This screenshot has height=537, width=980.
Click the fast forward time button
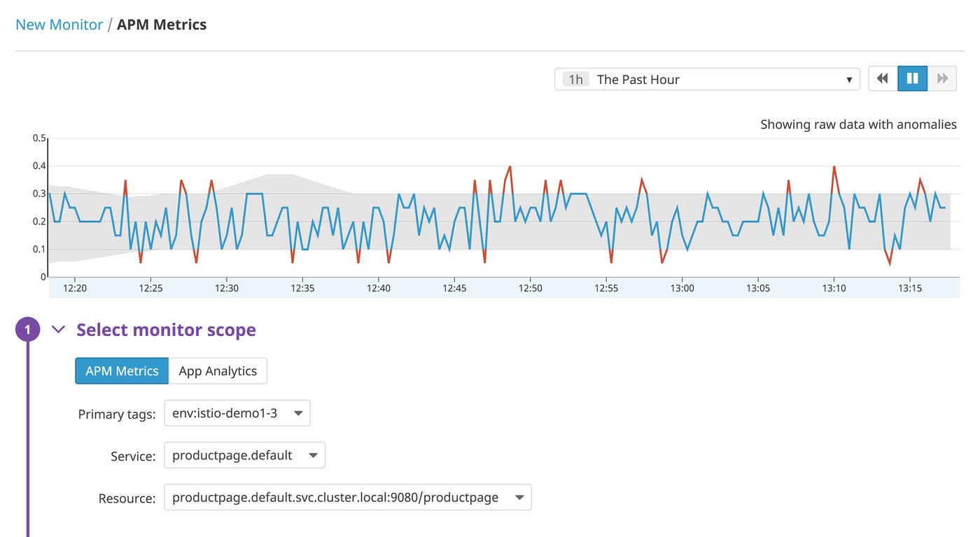[x=942, y=79]
